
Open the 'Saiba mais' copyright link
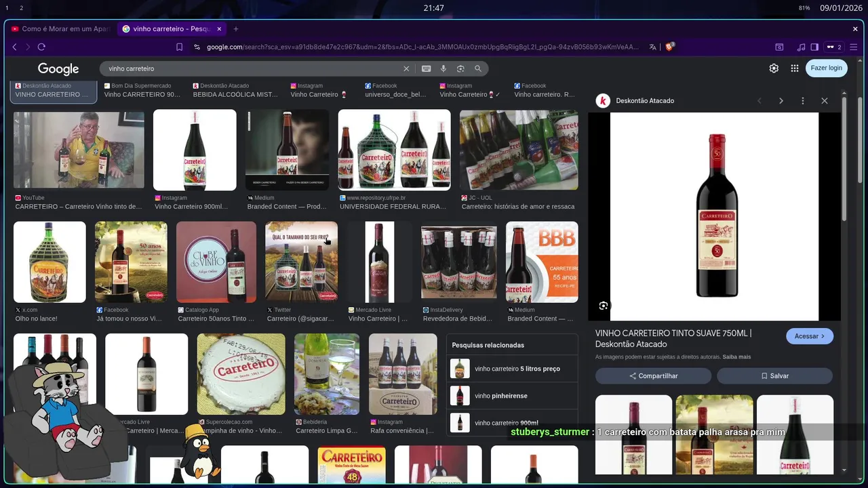[736, 357]
